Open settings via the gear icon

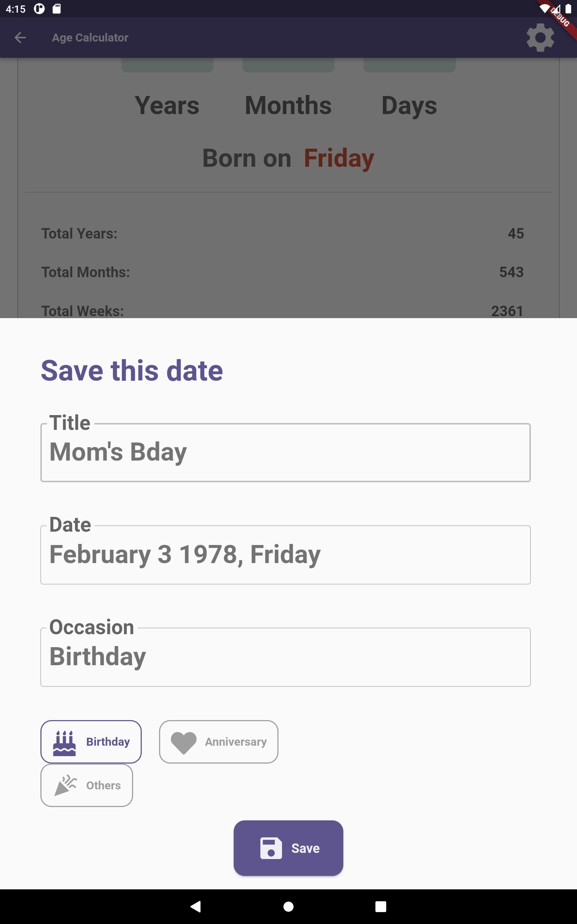tap(540, 38)
